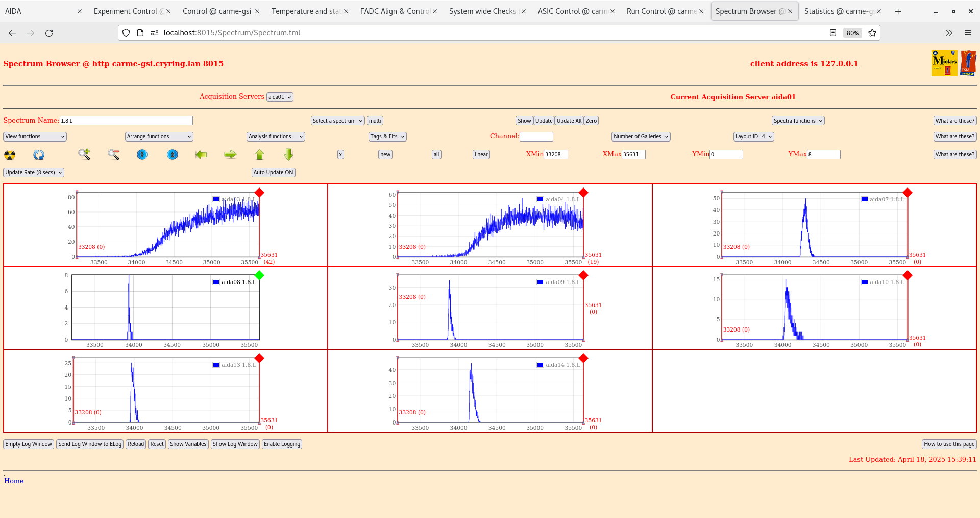Click the Spectrum Name input field
The height and width of the screenshot is (518, 980).
pyautogui.click(x=126, y=121)
